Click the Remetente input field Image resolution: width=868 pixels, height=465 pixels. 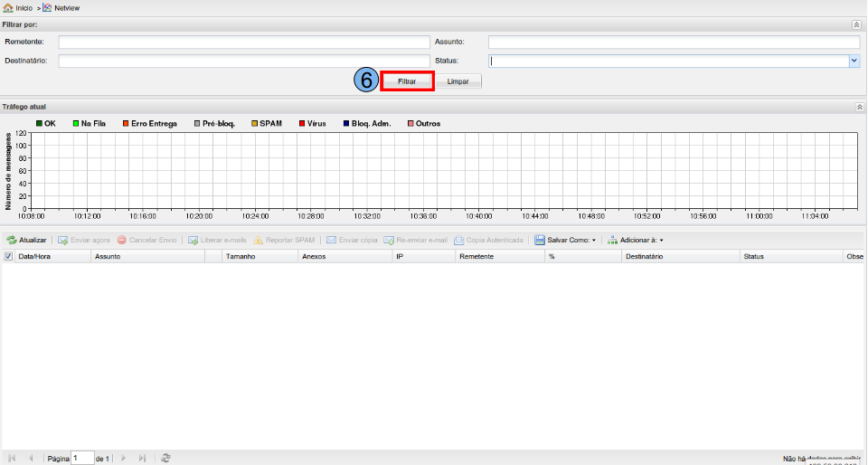[243, 42]
